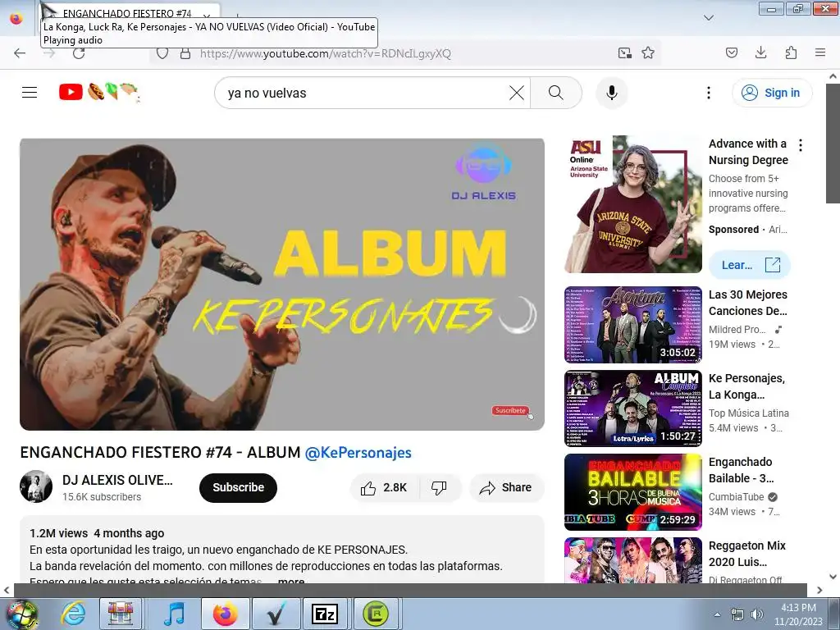Start voice search with the microphone
Screen dimensions: 840x630
coord(612,93)
